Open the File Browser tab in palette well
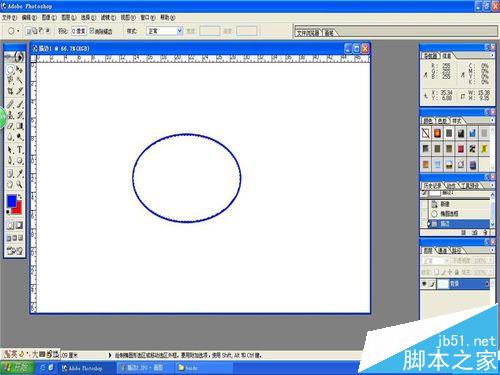Image resolution: width=500 pixels, height=375 pixels. [308, 33]
